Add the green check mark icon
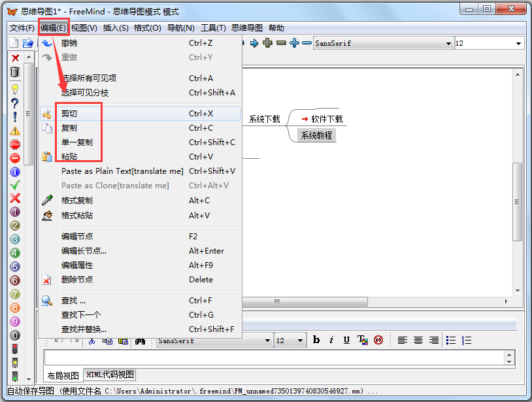The image size is (532, 402). 15,185
